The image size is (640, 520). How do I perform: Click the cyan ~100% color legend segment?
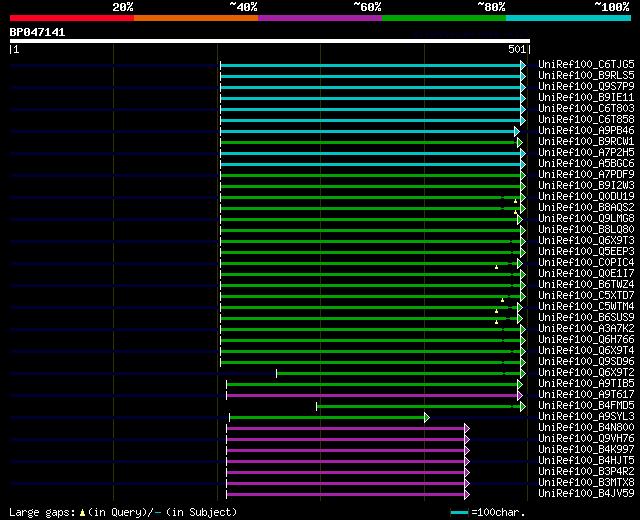pyautogui.click(x=568, y=18)
